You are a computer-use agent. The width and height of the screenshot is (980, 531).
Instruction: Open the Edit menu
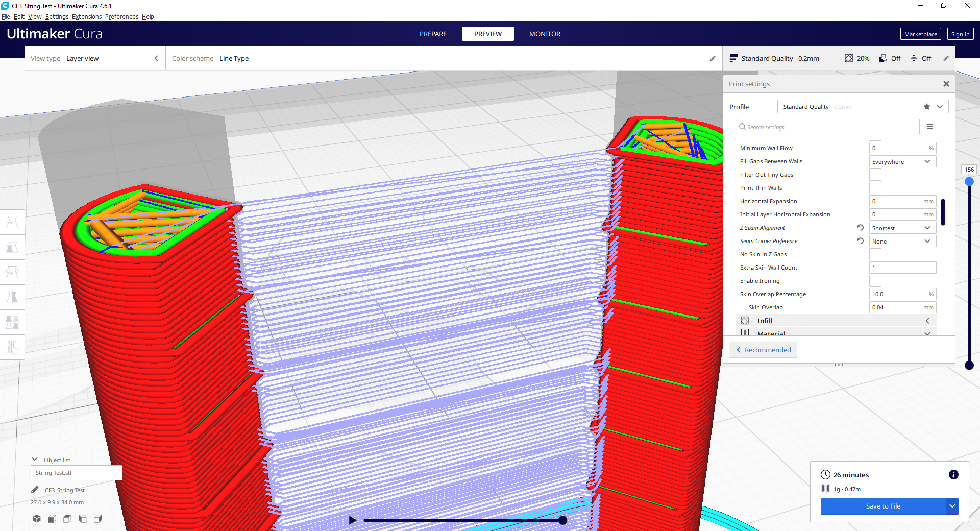pos(19,16)
